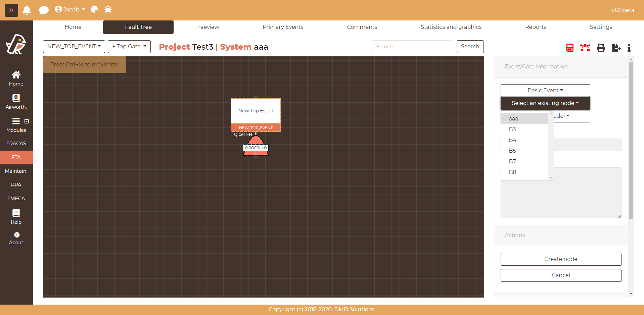Open notifications bell in top bar
The width and height of the screenshot is (644, 315).
[x=27, y=10]
